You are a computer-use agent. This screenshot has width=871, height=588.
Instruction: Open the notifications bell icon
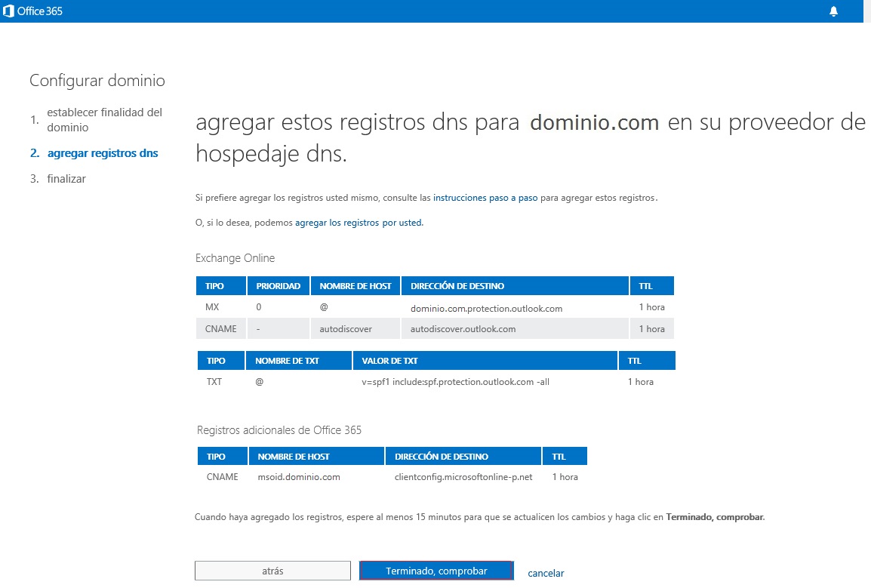click(x=833, y=11)
